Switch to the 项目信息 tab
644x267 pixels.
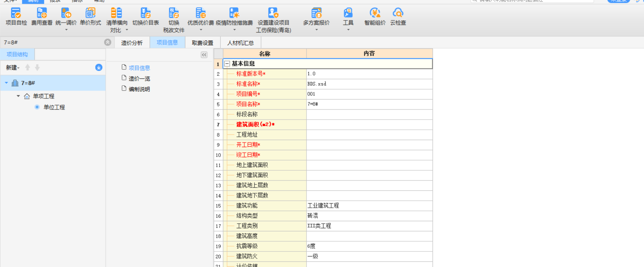pyautogui.click(x=167, y=42)
